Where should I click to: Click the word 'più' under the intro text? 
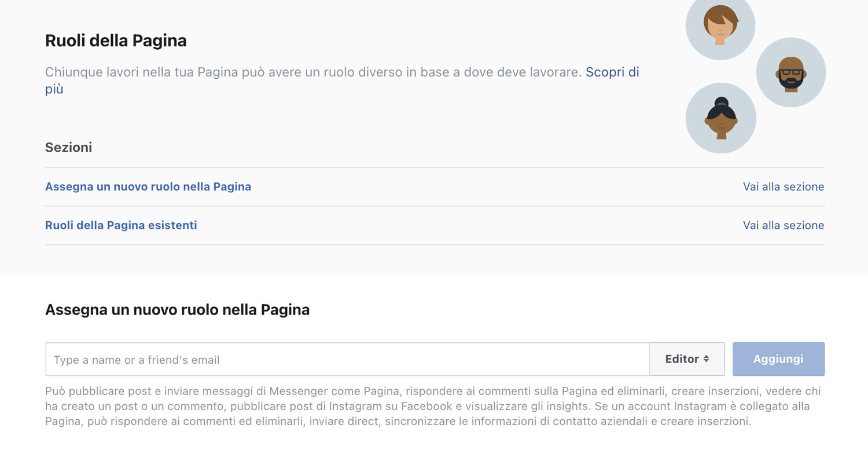tap(54, 89)
